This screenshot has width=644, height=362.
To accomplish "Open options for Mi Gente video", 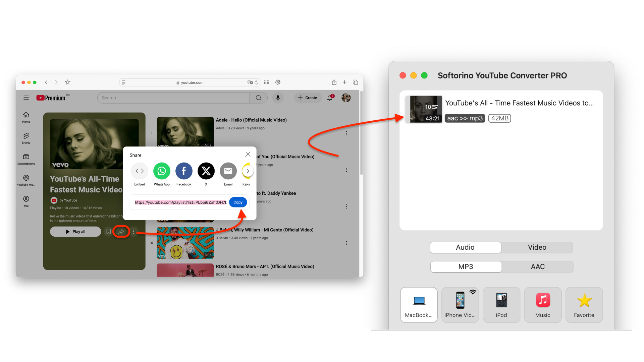I will (346, 243).
